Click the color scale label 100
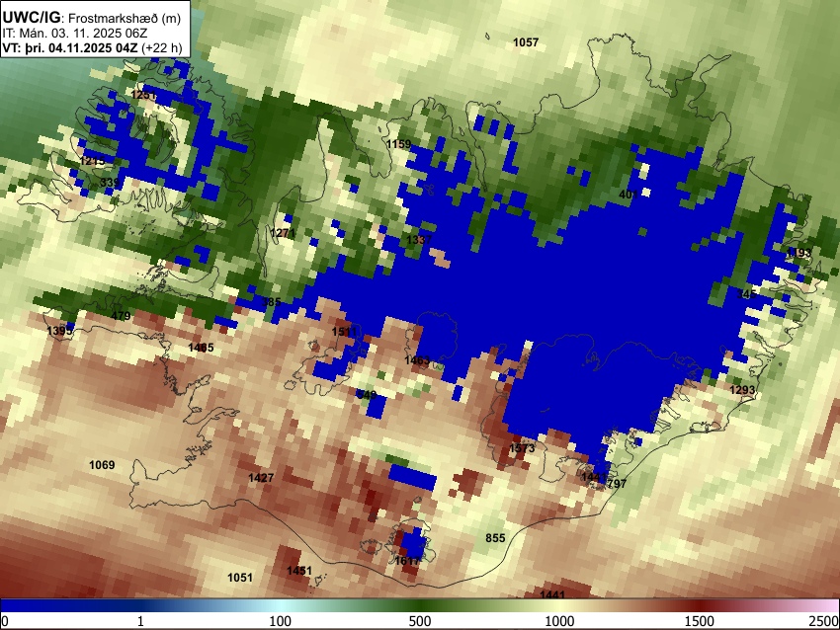 coord(281,621)
